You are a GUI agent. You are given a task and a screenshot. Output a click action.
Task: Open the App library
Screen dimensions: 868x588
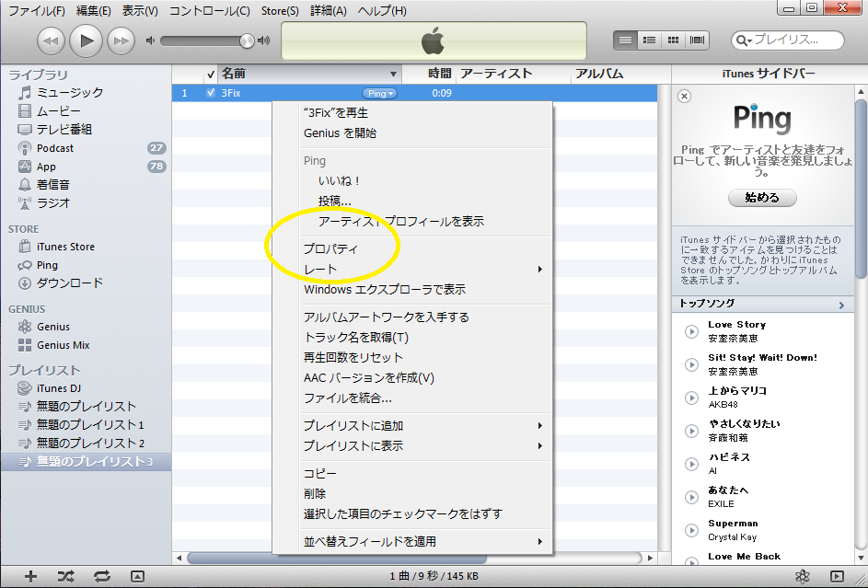46,167
